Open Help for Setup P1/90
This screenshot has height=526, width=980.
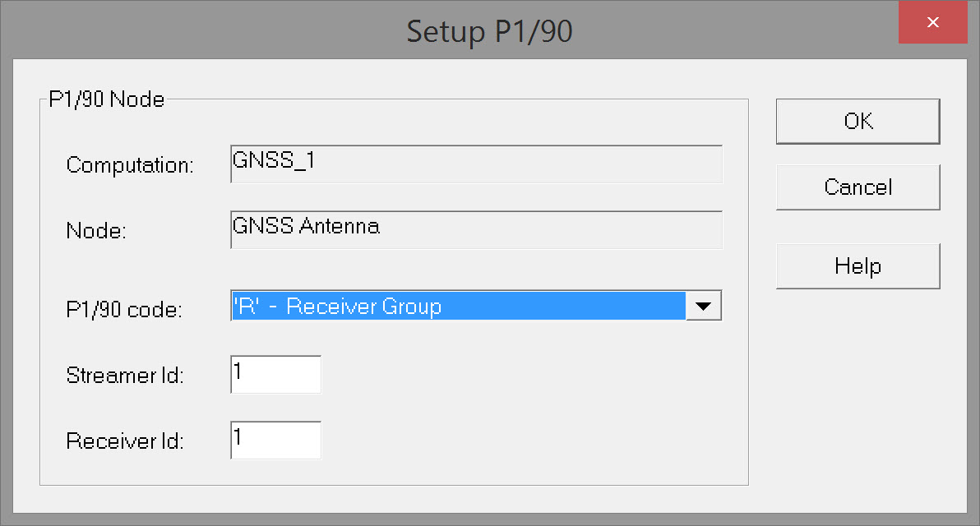[x=857, y=266]
